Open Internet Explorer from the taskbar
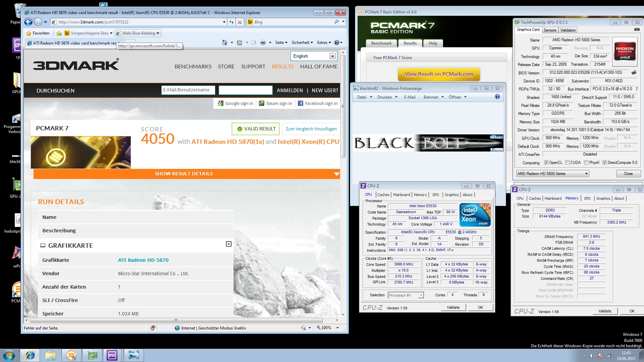Image resolution: width=644 pixels, height=362 pixels. tap(30, 355)
